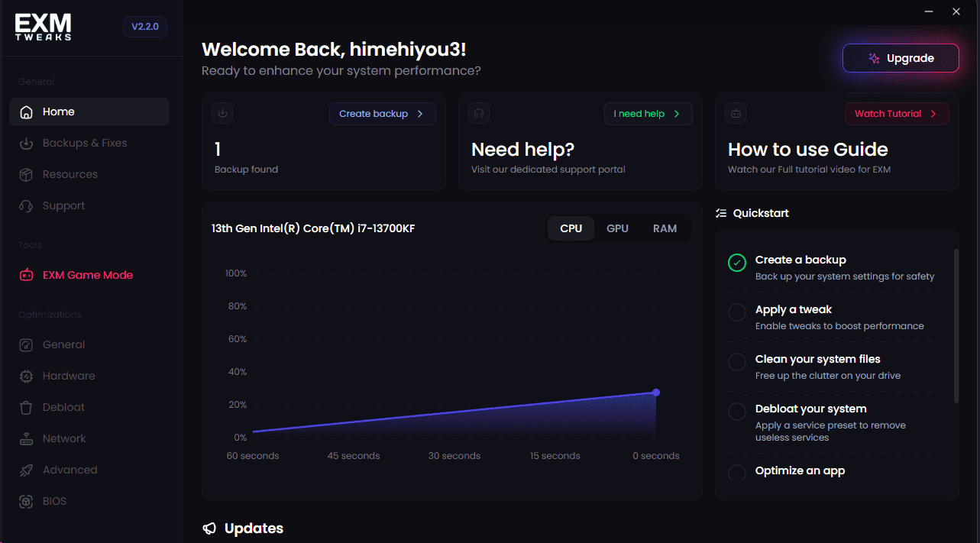Screen dimensions: 980x543
Task: Click the Upgrade button
Action: pyautogui.click(x=901, y=58)
